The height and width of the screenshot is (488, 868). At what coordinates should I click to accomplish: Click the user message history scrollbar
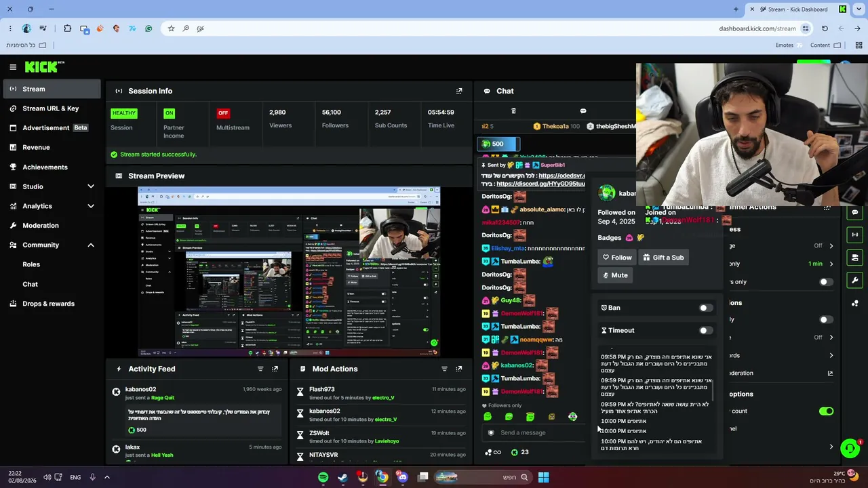[x=711, y=390]
